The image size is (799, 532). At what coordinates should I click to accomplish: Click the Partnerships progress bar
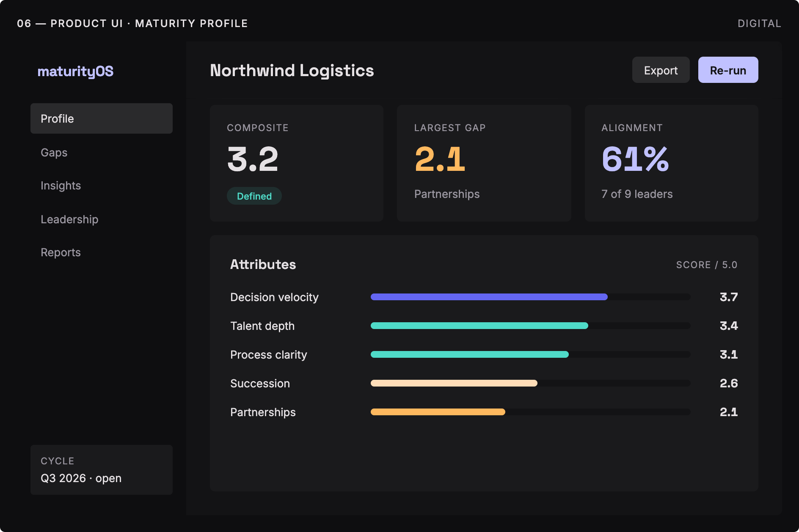point(530,412)
